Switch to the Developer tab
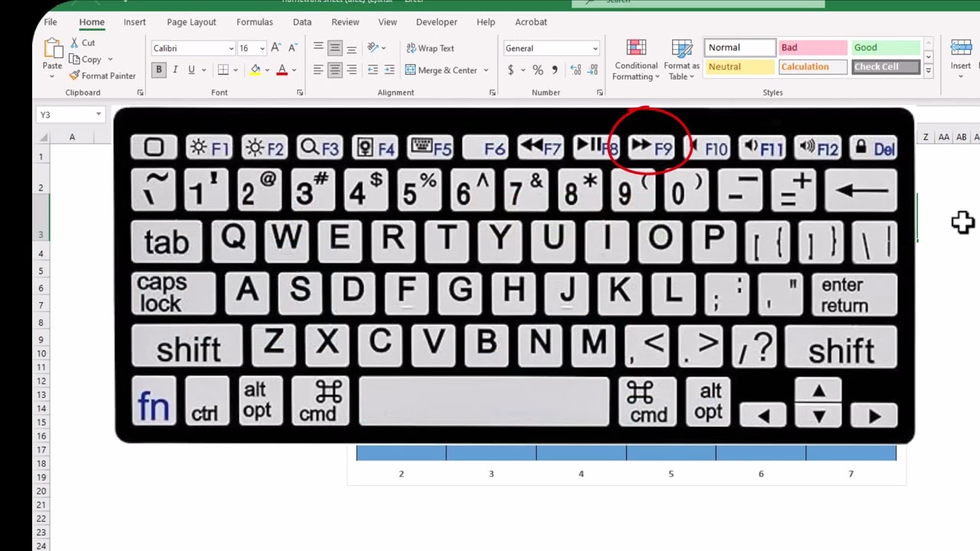This screenshot has height=551, width=980. click(436, 22)
